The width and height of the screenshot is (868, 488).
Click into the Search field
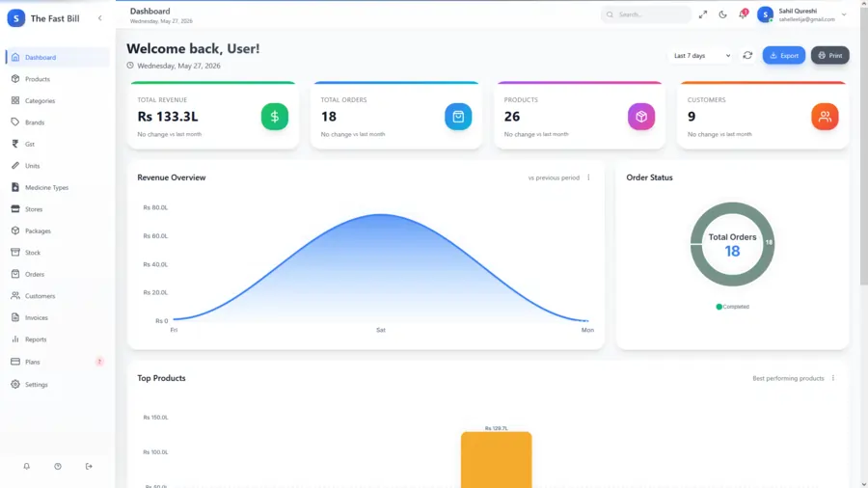(x=646, y=14)
